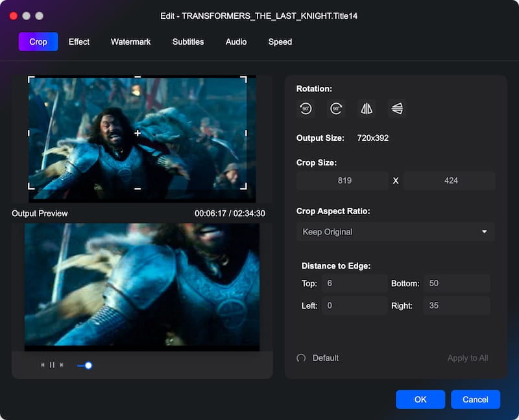Click the top-left crop corner handle
This screenshot has width=519, height=420.
point(31,79)
